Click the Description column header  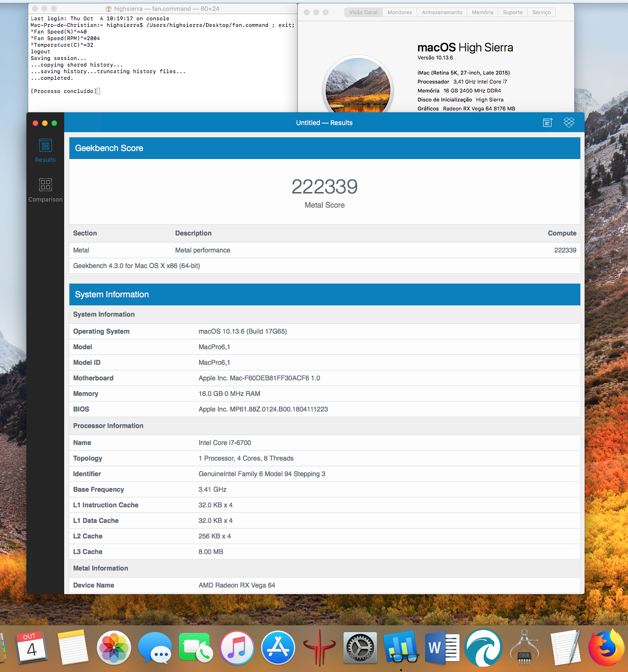click(193, 233)
